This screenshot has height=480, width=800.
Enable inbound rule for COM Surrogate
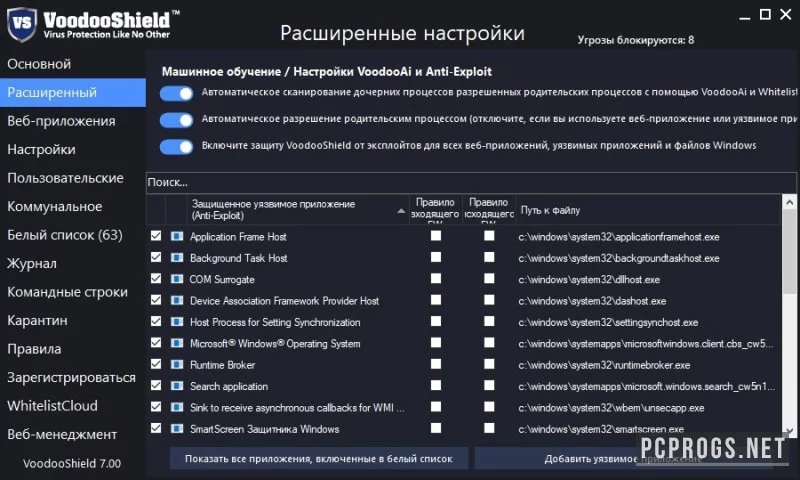pos(436,279)
